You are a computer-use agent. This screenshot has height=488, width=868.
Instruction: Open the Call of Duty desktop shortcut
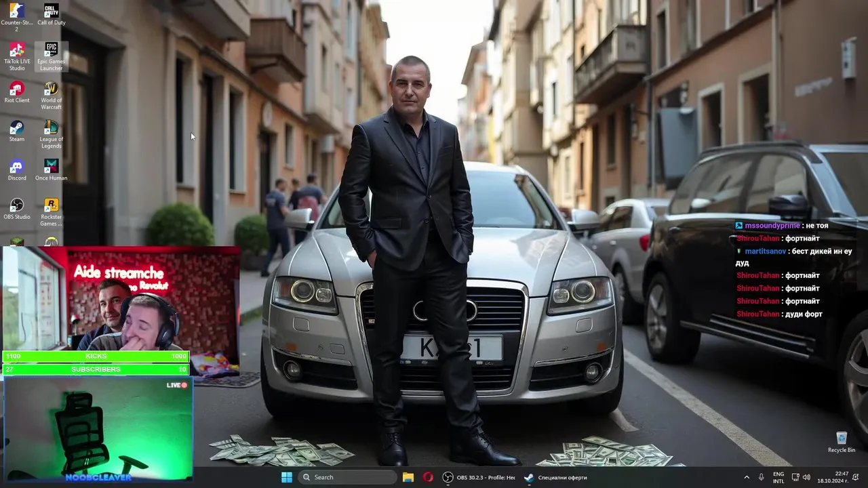[52, 15]
